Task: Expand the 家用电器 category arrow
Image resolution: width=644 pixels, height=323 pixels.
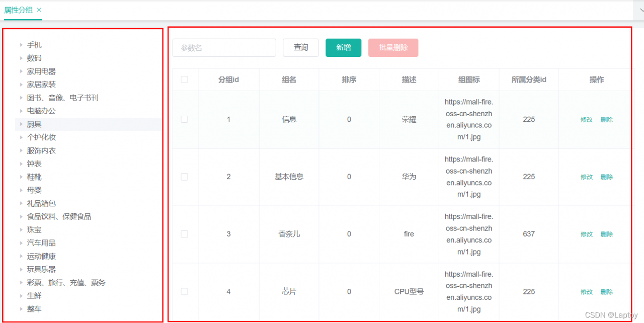Action: click(x=21, y=71)
